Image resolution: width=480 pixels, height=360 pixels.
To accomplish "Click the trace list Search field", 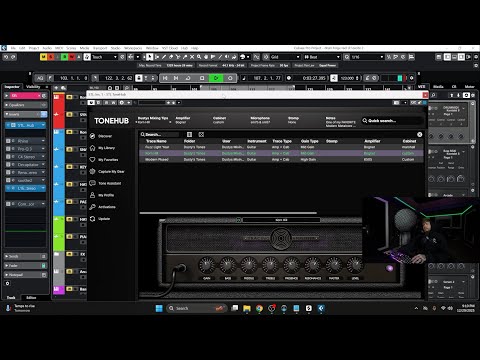I will point(159,134).
